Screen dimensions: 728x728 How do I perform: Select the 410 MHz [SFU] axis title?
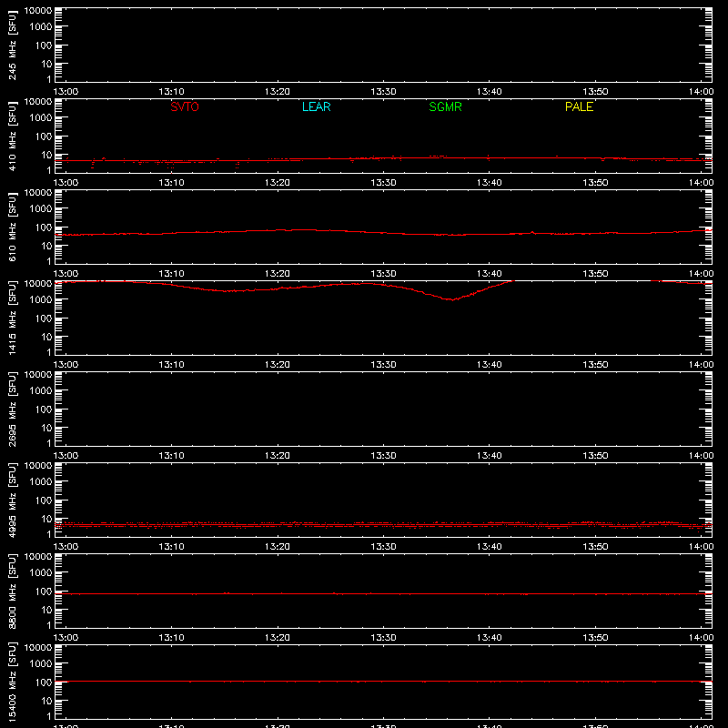pyautogui.click(x=12, y=136)
